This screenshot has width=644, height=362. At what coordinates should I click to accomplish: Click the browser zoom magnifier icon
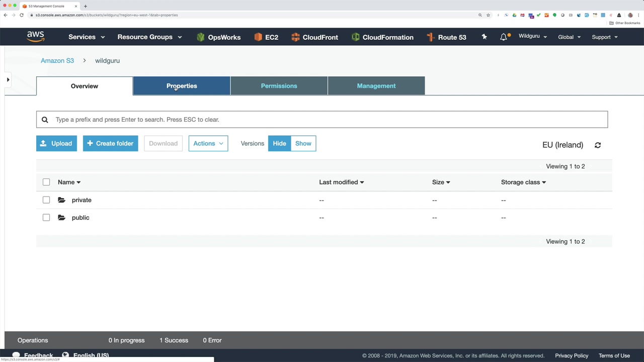coord(480,15)
